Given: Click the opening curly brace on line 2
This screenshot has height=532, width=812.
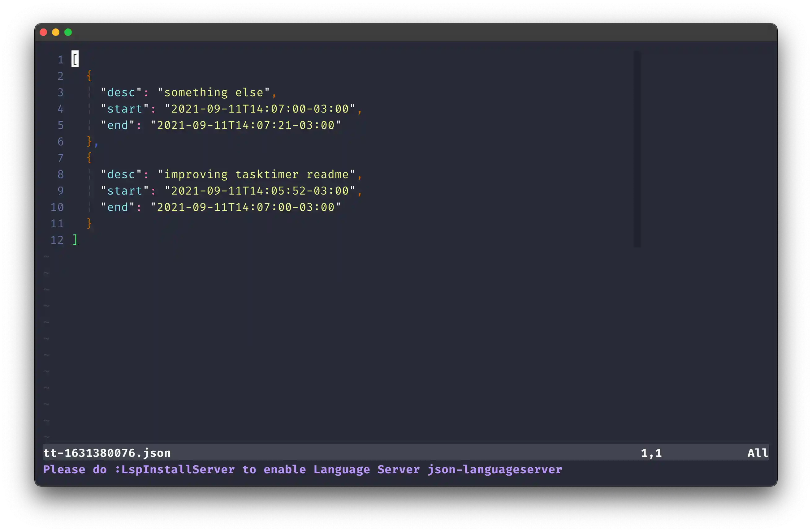Looking at the screenshot, I should click(89, 76).
